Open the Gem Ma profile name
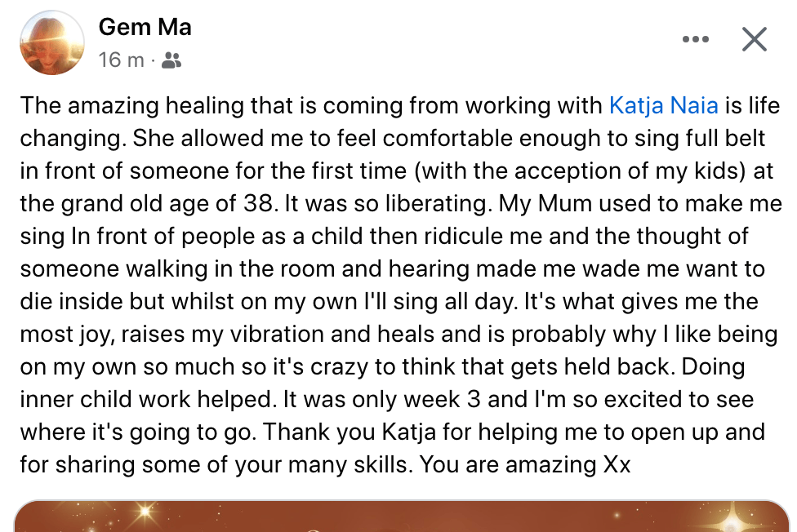This screenshot has height=532, width=797. tap(145, 27)
